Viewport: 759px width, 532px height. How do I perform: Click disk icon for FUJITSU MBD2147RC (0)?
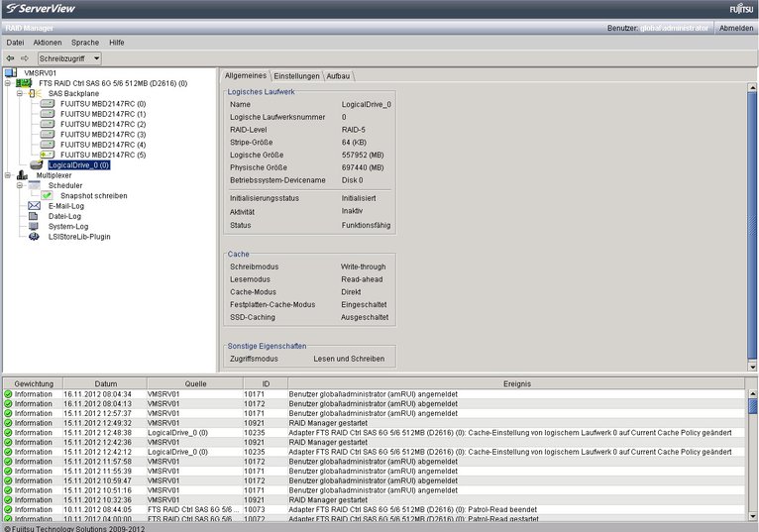(x=47, y=104)
